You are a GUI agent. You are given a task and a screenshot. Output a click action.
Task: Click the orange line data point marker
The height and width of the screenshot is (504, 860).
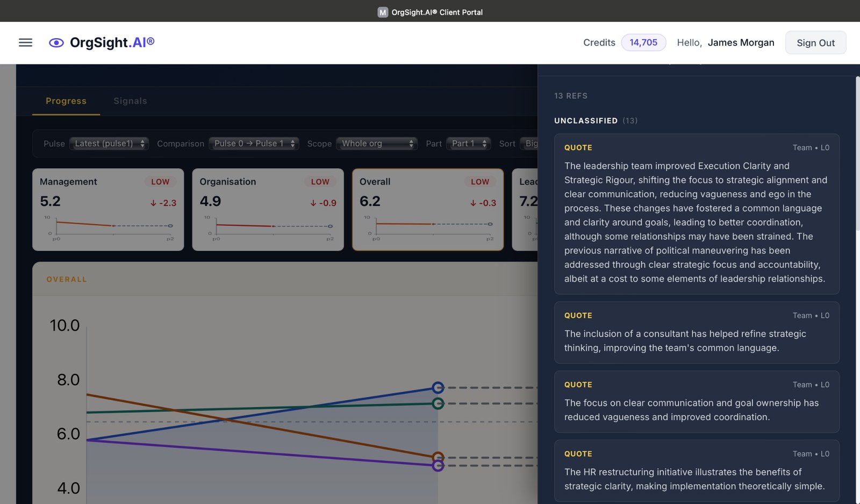point(438,457)
